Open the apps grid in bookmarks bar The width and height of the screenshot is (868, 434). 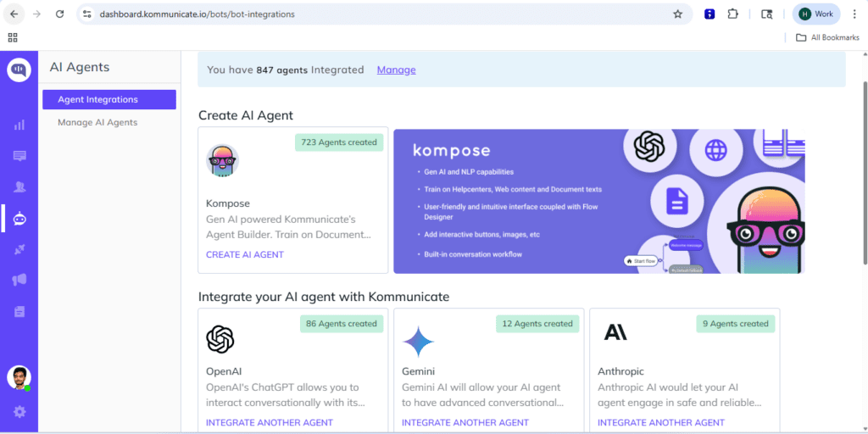pos(13,37)
